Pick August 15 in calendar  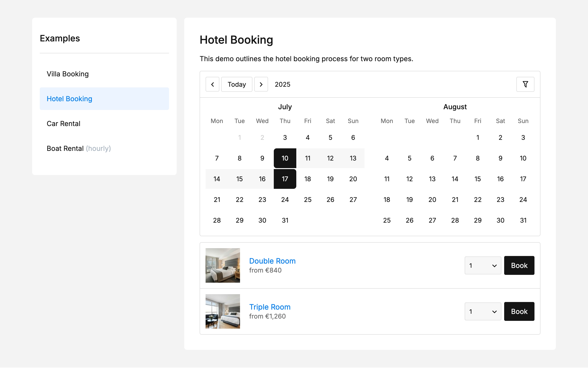click(x=478, y=179)
